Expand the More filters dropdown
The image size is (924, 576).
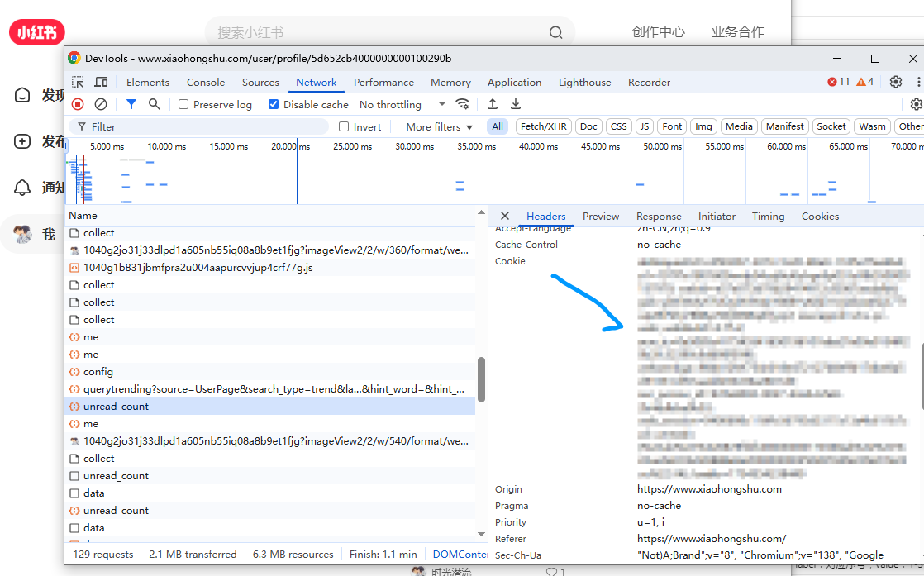[x=439, y=127]
